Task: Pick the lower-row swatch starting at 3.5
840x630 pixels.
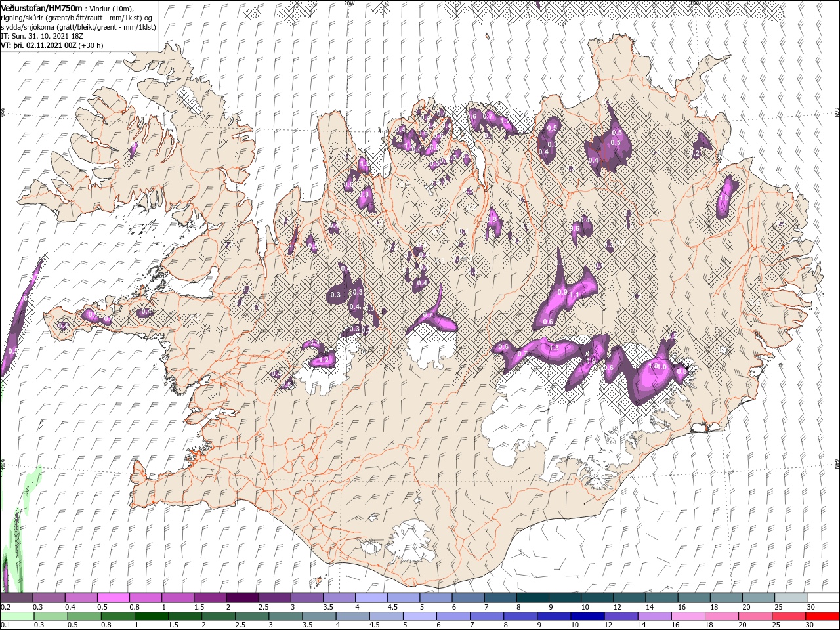Action: pyautogui.click(x=318, y=616)
